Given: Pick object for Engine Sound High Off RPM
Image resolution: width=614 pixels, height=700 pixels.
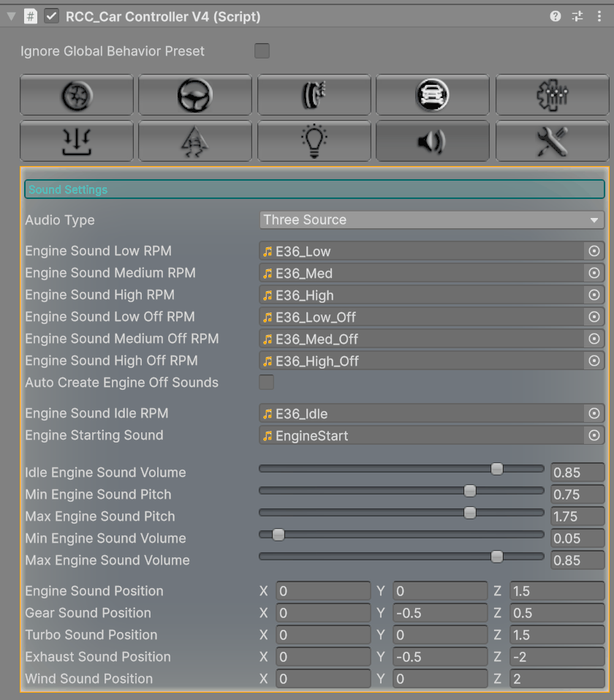Looking at the screenshot, I should point(594,361).
